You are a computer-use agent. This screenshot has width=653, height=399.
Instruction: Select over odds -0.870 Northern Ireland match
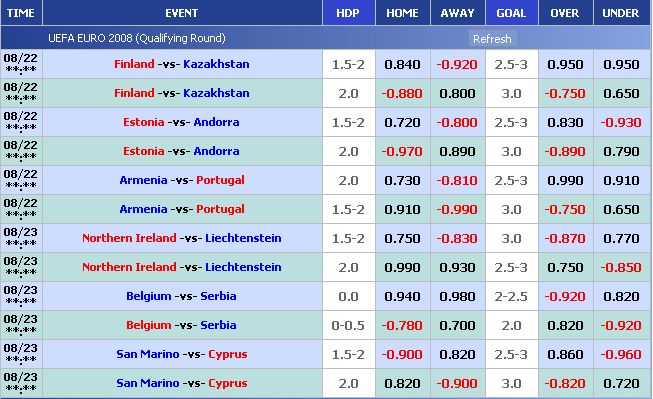[x=565, y=238]
